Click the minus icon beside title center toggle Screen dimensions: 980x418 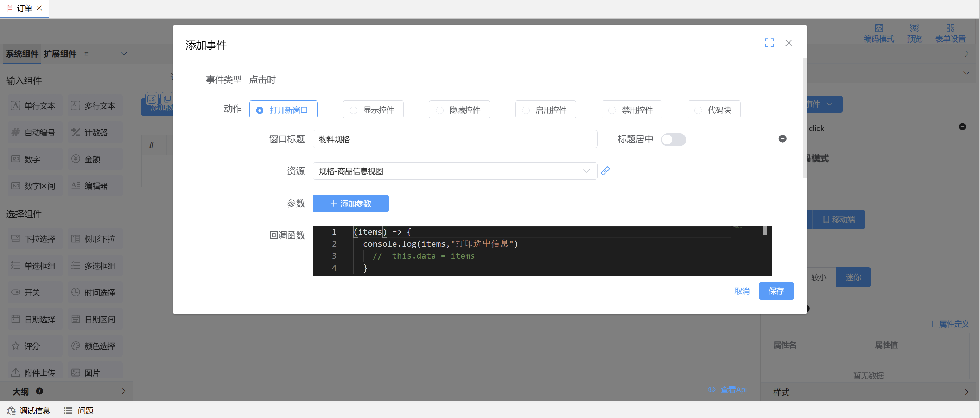coord(782,139)
